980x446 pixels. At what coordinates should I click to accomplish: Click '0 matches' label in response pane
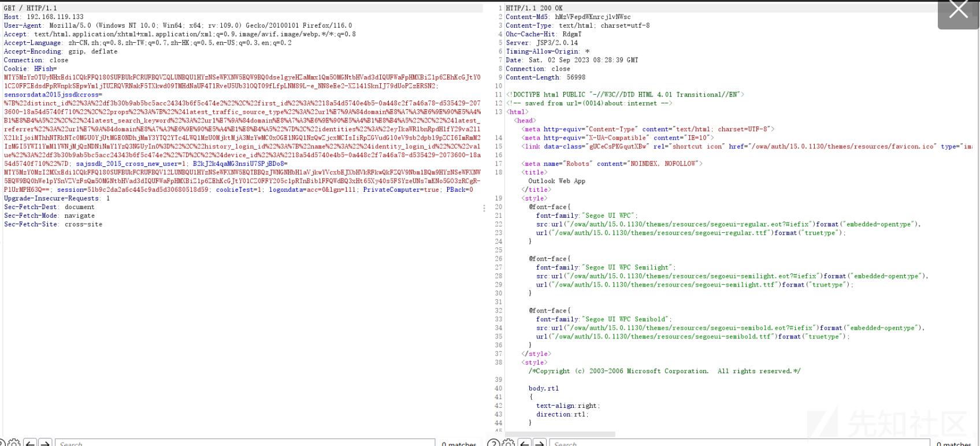(x=954, y=444)
